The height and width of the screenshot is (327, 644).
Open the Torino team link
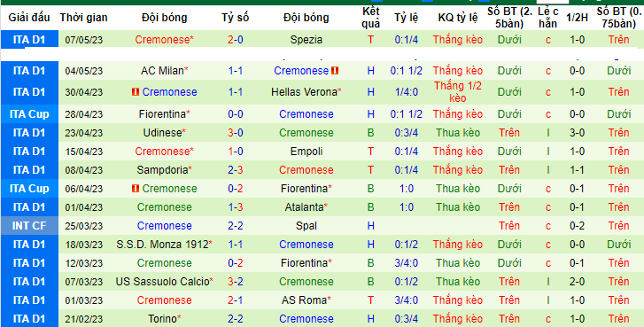pos(162,319)
